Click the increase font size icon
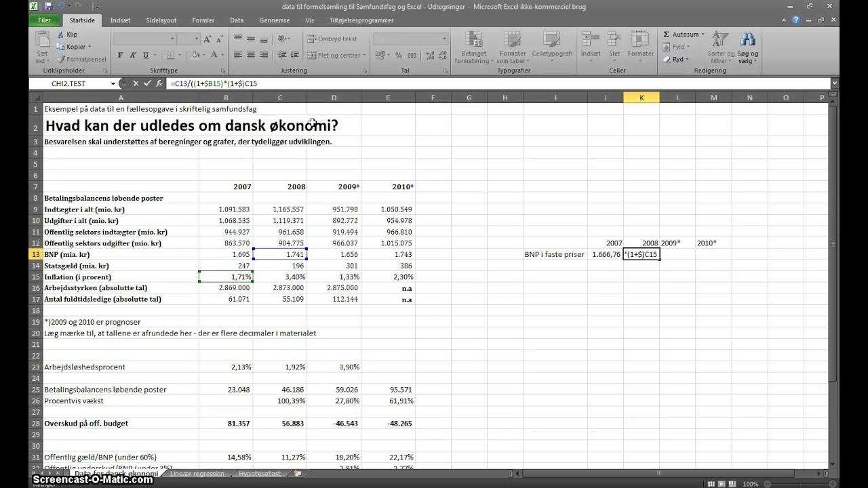 (208, 39)
